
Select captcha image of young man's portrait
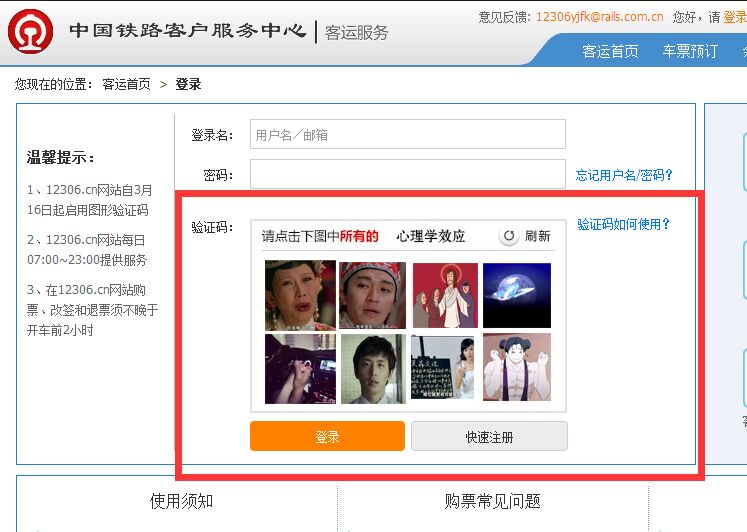[x=374, y=369]
